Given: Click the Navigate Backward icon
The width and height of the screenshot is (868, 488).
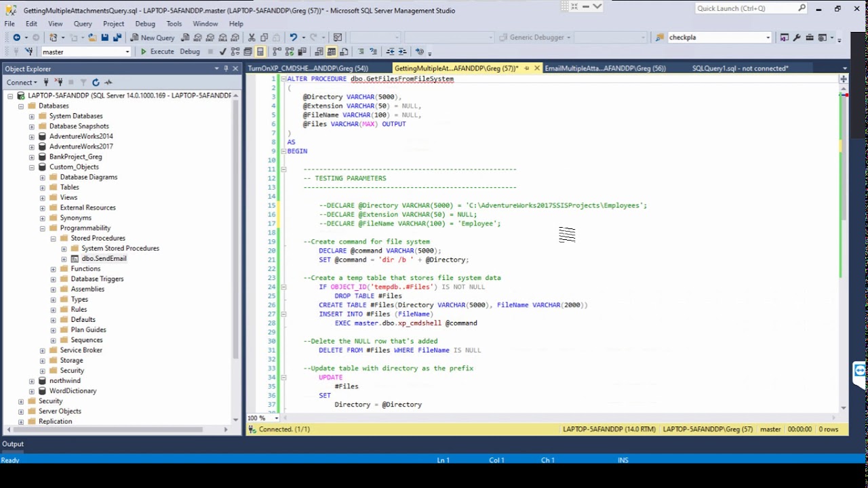Looking at the screenshot, I should (16, 37).
